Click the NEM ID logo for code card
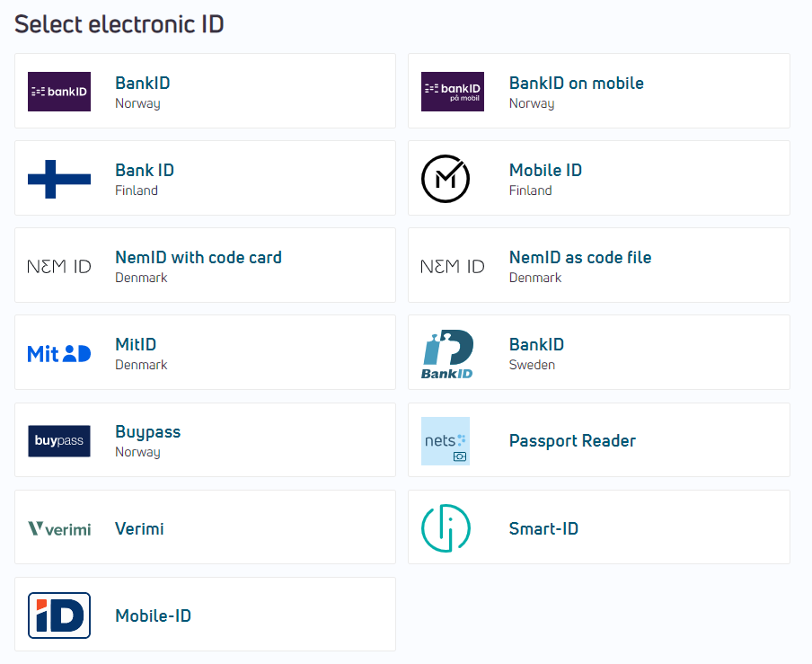 tap(59, 266)
